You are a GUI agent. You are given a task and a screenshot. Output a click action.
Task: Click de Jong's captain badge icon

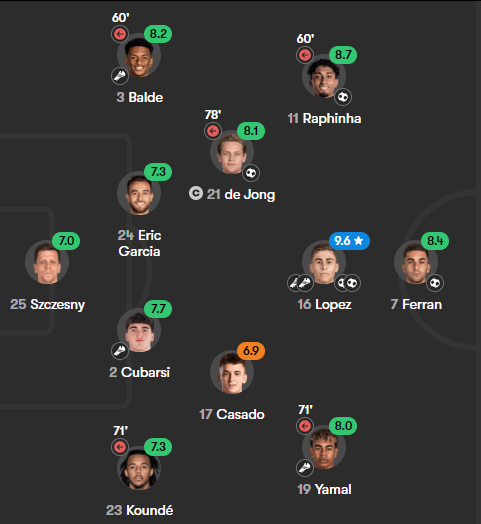click(196, 193)
